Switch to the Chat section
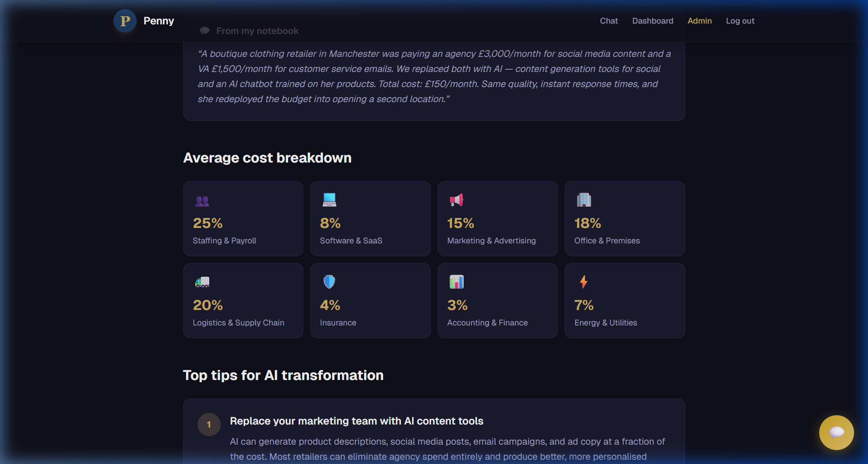This screenshot has width=868, height=464. click(608, 21)
